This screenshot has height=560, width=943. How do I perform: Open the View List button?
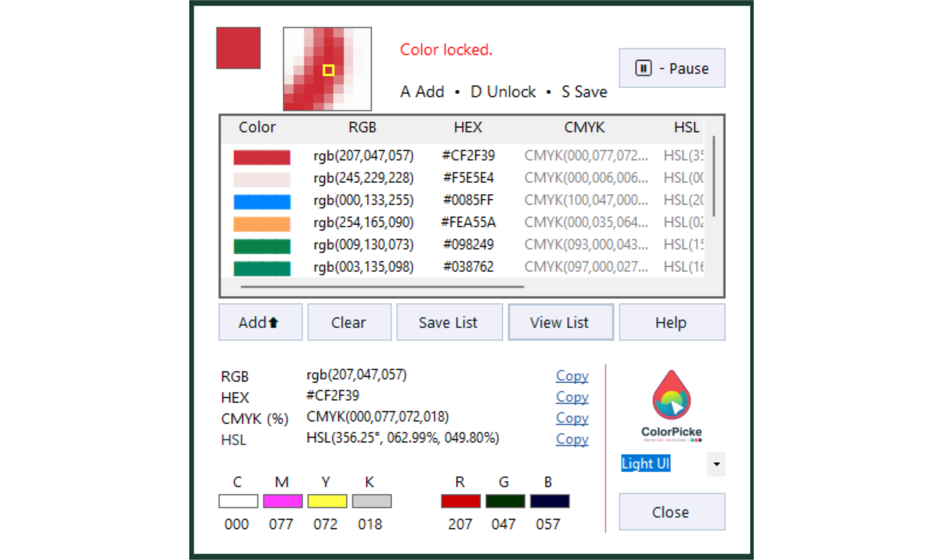(x=560, y=322)
